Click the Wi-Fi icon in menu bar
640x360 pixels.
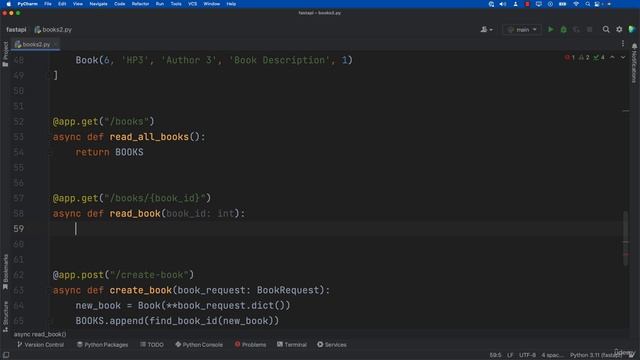[576, 4]
